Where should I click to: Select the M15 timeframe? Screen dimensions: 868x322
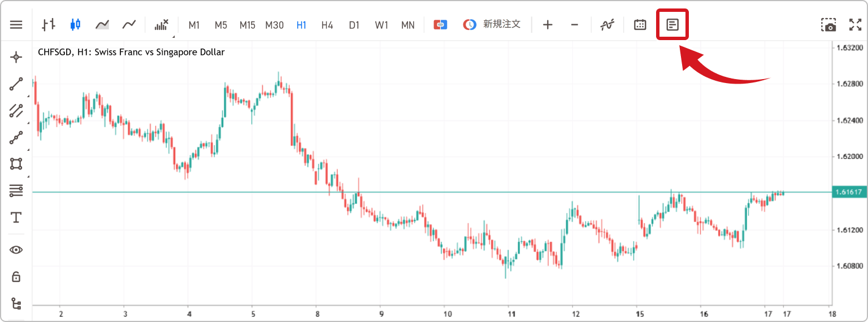[248, 25]
